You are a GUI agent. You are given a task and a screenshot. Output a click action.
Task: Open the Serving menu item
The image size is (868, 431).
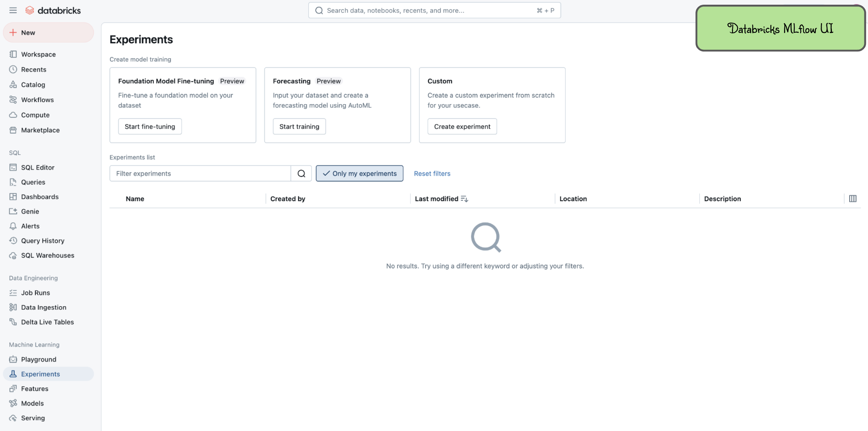point(33,418)
